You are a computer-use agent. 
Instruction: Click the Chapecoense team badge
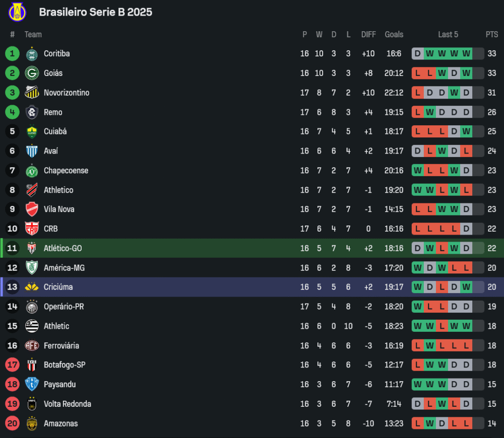[x=32, y=171]
